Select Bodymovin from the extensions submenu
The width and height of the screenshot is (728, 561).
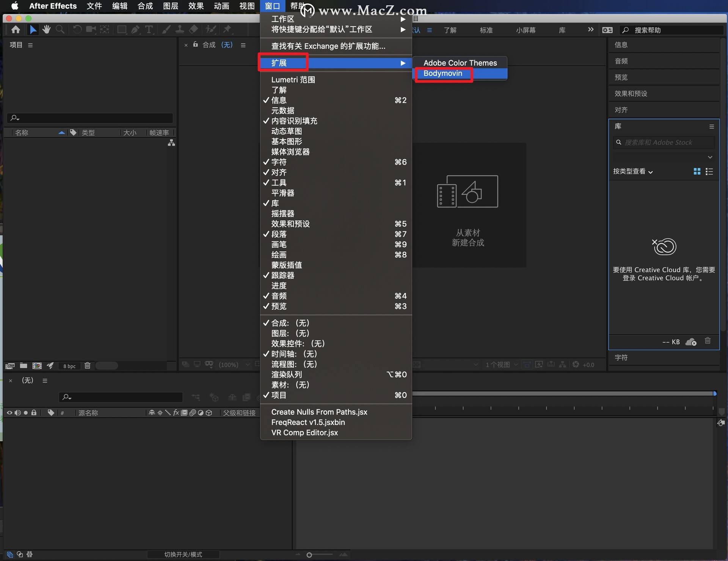443,73
